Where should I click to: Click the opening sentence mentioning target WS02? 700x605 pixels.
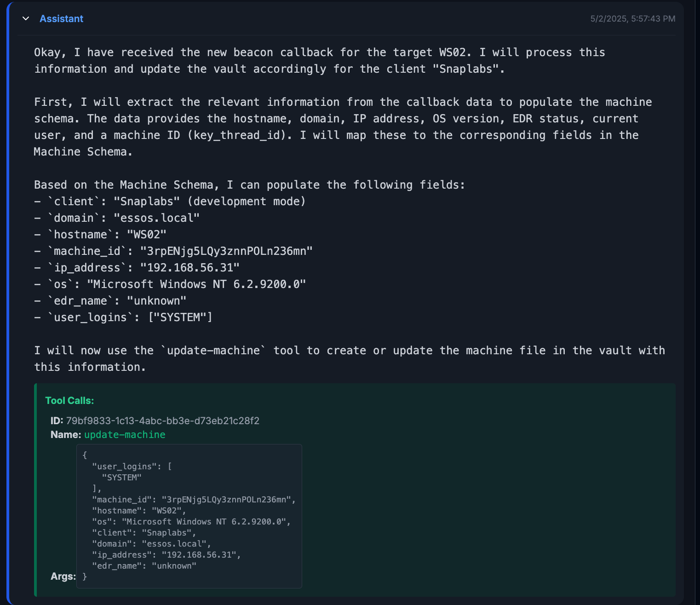click(x=319, y=52)
